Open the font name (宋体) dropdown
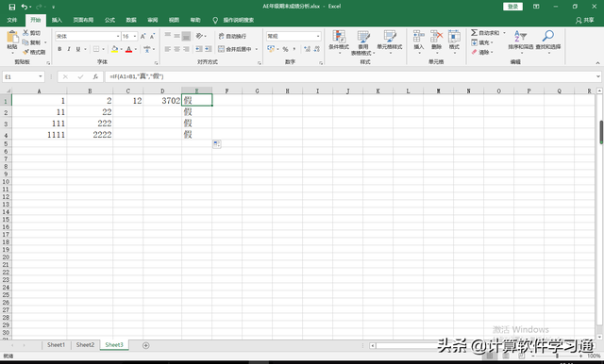 118,36
